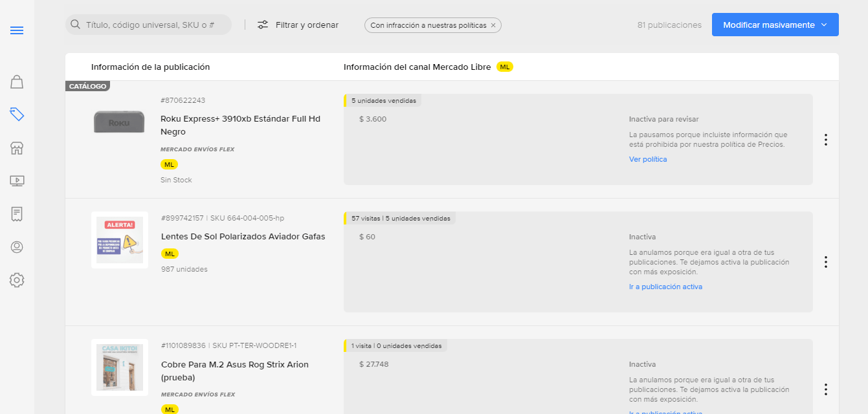Image resolution: width=868 pixels, height=414 pixels.
Task: Open title Lentes De Sol Polarizados Aviador
Action: pyautogui.click(x=243, y=237)
